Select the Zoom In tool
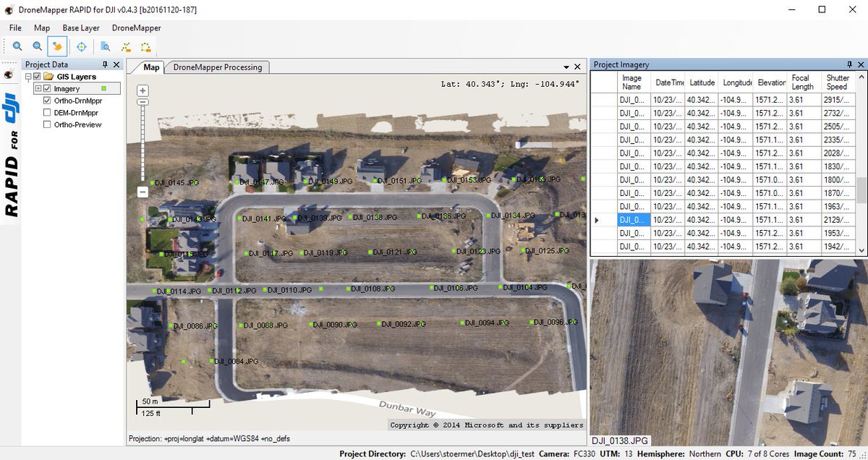This screenshot has width=868, height=460. coord(17,46)
